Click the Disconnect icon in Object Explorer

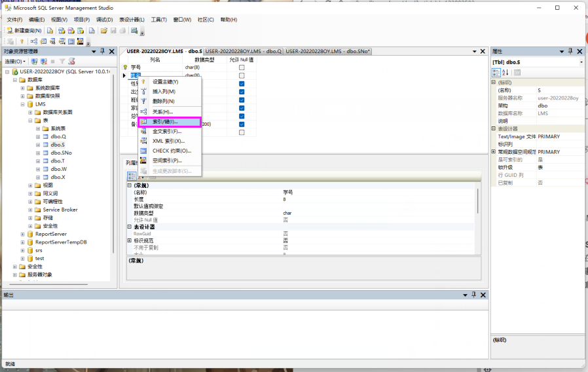[x=44, y=61]
